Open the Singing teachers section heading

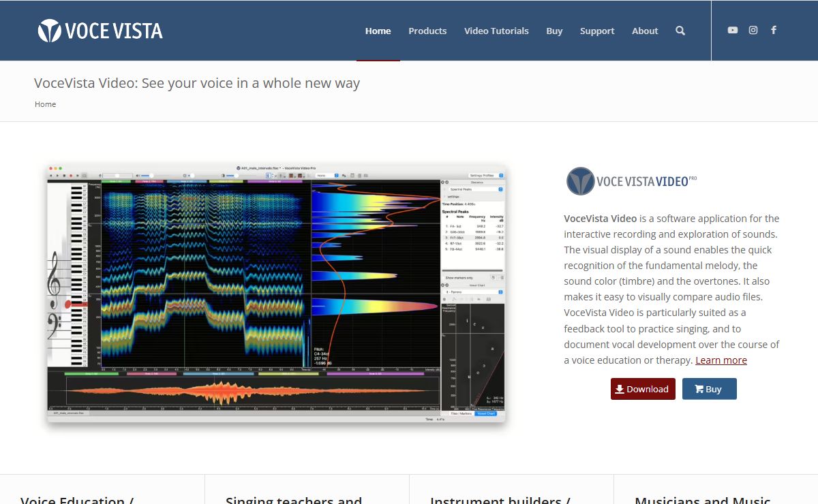293,499
